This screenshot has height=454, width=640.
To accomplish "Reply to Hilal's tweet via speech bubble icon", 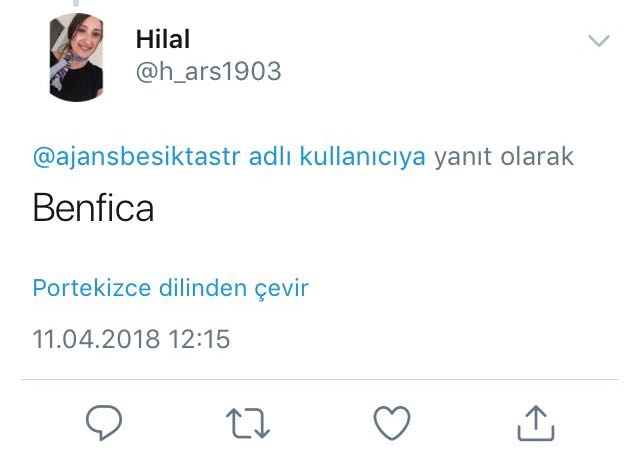I will (104, 422).
